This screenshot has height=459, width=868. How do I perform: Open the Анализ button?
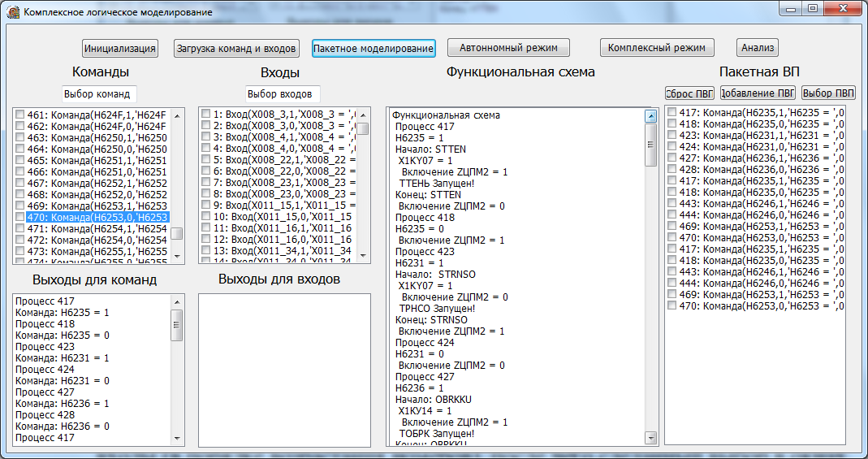[x=758, y=48]
